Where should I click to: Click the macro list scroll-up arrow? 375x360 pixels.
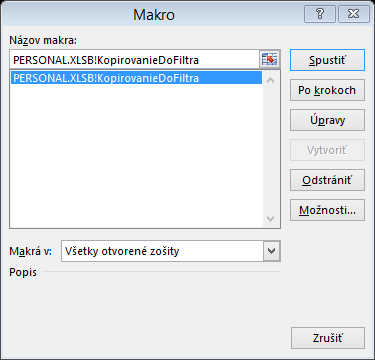(x=271, y=80)
